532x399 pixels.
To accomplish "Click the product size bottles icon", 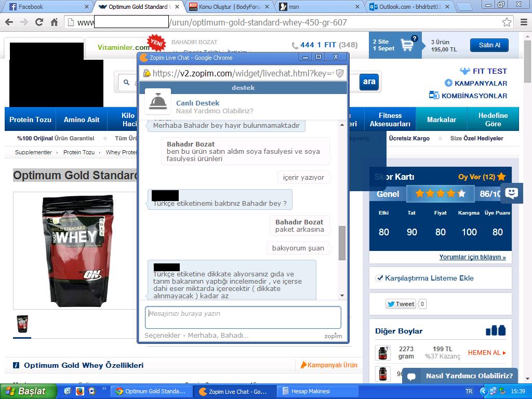I will point(496,330).
